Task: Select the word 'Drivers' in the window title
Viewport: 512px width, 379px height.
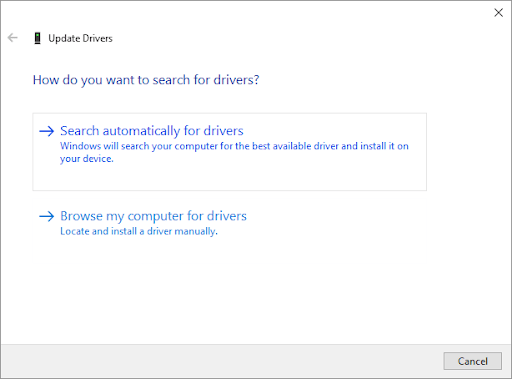Action: pos(97,38)
